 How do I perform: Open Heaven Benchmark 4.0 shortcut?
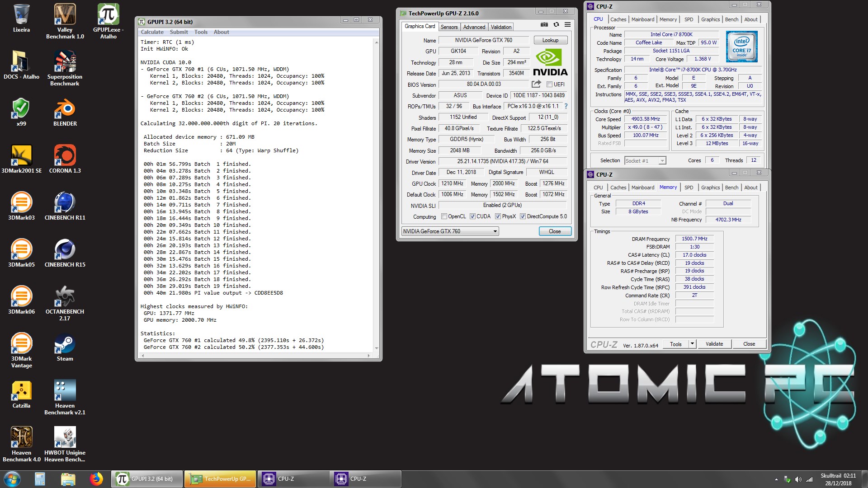point(21,444)
